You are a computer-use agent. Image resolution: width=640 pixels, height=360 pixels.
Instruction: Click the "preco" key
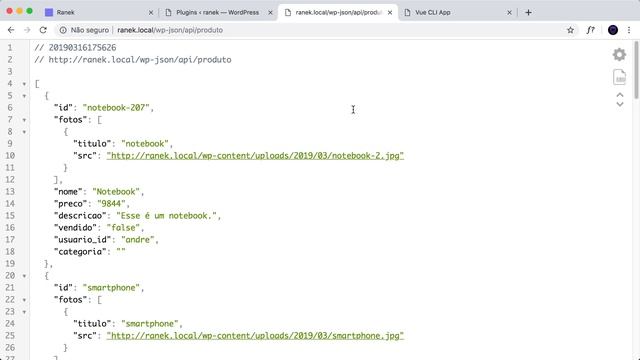[x=70, y=204]
